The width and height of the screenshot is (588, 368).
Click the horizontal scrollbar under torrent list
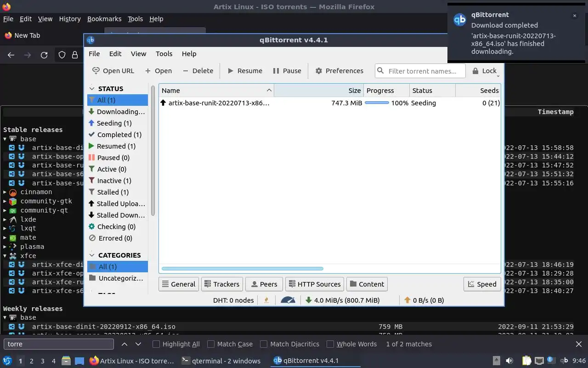[243, 269]
